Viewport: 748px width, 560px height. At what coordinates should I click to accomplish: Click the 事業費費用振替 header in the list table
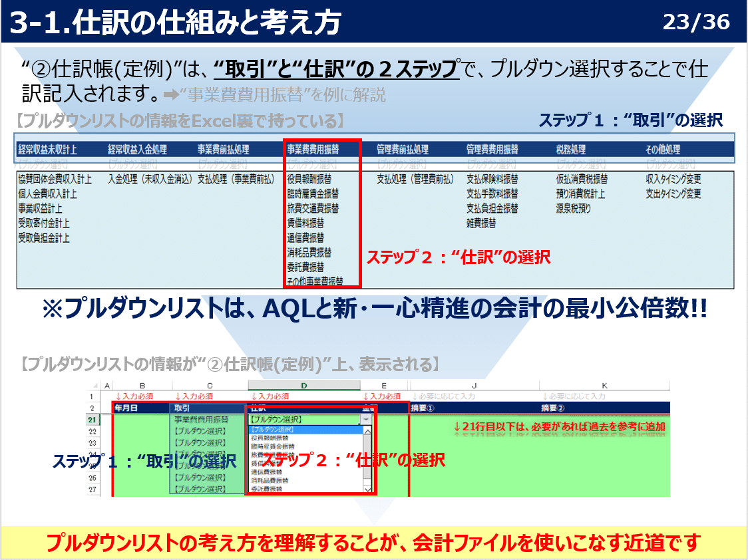click(x=313, y=149)
